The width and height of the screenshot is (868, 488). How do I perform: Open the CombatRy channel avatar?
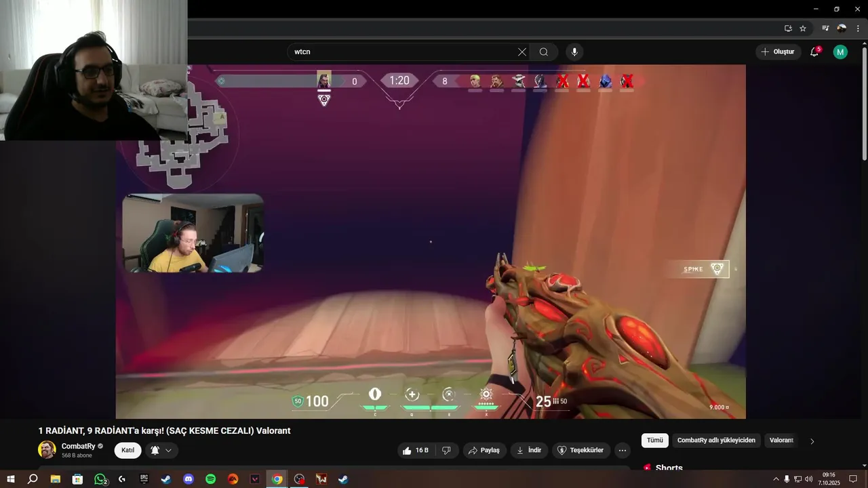pos(47,450)
